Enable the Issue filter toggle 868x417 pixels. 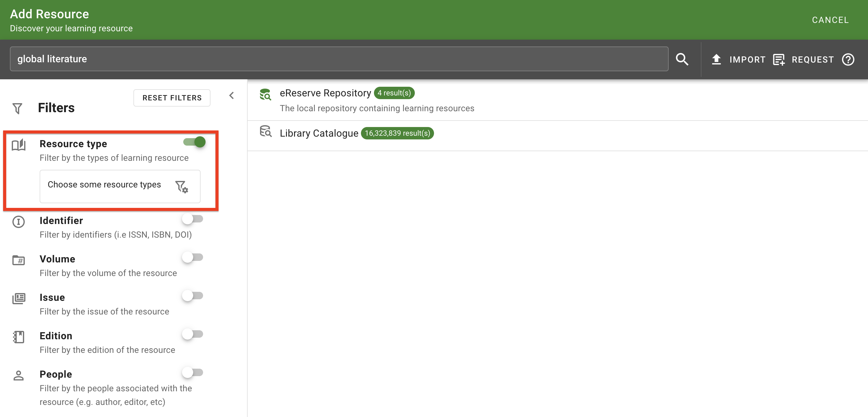193,296
